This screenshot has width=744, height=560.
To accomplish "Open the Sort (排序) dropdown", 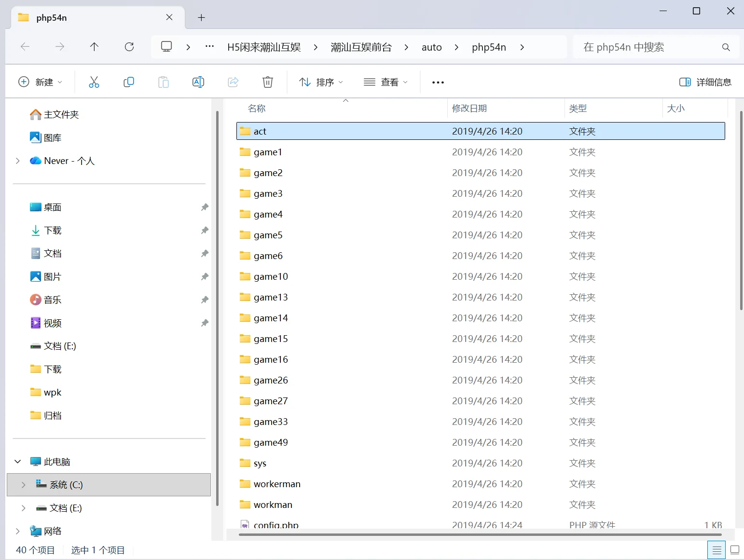I will point(320,82).
